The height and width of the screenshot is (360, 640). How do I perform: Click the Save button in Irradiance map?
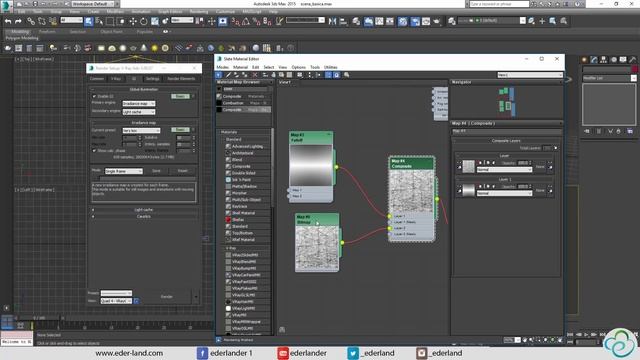tap(156, 171)
